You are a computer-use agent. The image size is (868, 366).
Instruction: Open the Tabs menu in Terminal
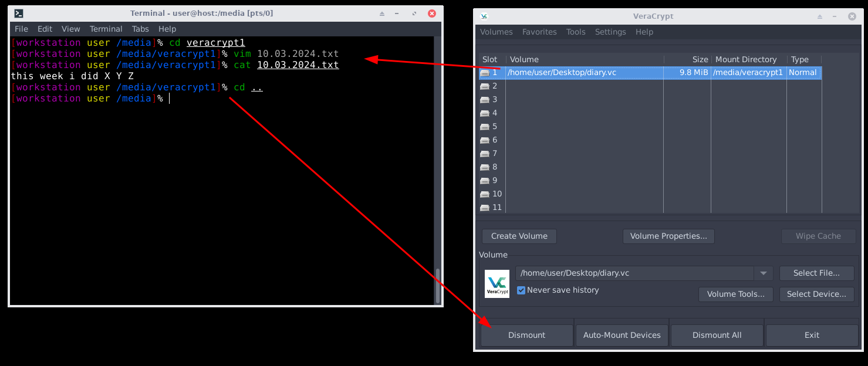click(x=140, y=29)
